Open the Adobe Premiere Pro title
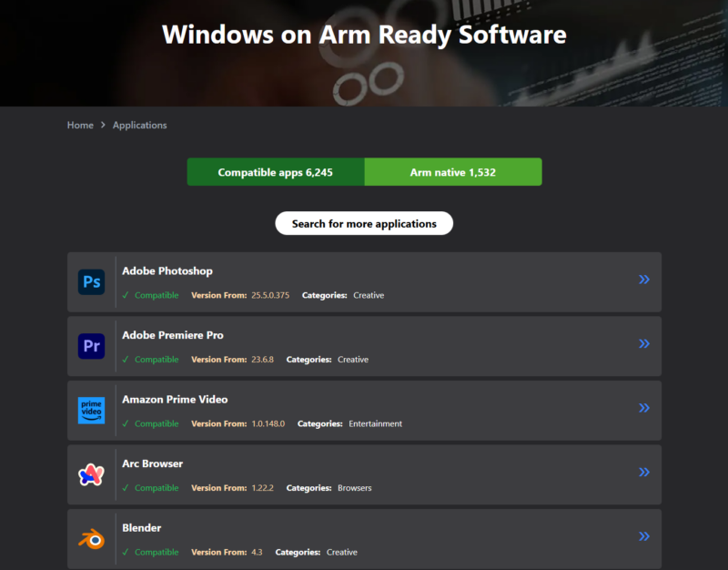This screenshot has height=570, width=728. [x=173, y=335]
